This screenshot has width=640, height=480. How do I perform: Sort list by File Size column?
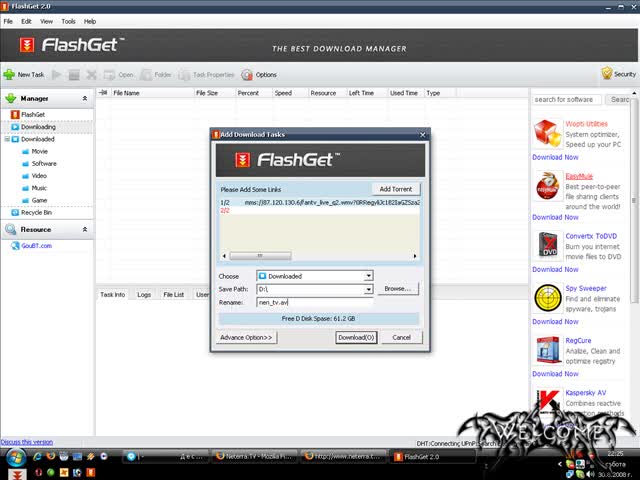point(214,93)
